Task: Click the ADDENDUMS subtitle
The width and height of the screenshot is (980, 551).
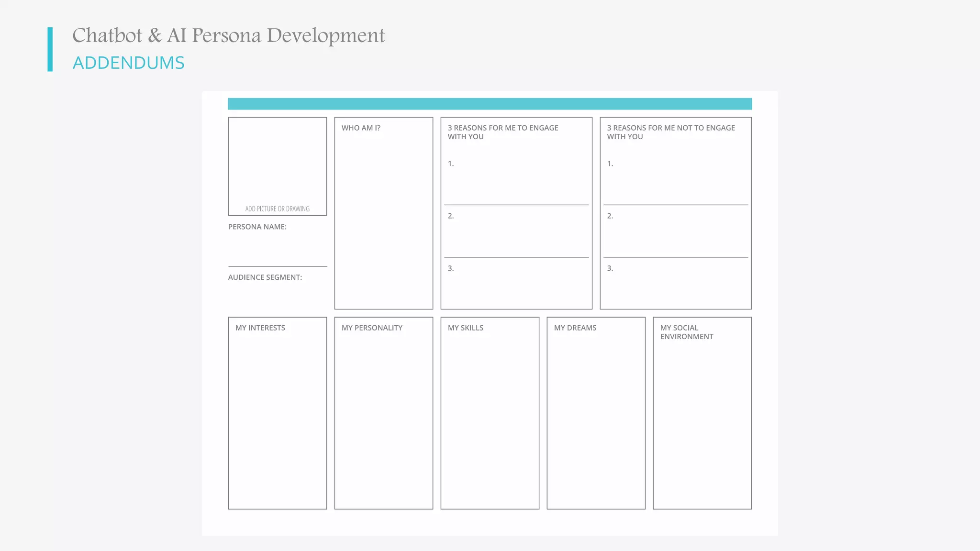Action: pos(128,63)
